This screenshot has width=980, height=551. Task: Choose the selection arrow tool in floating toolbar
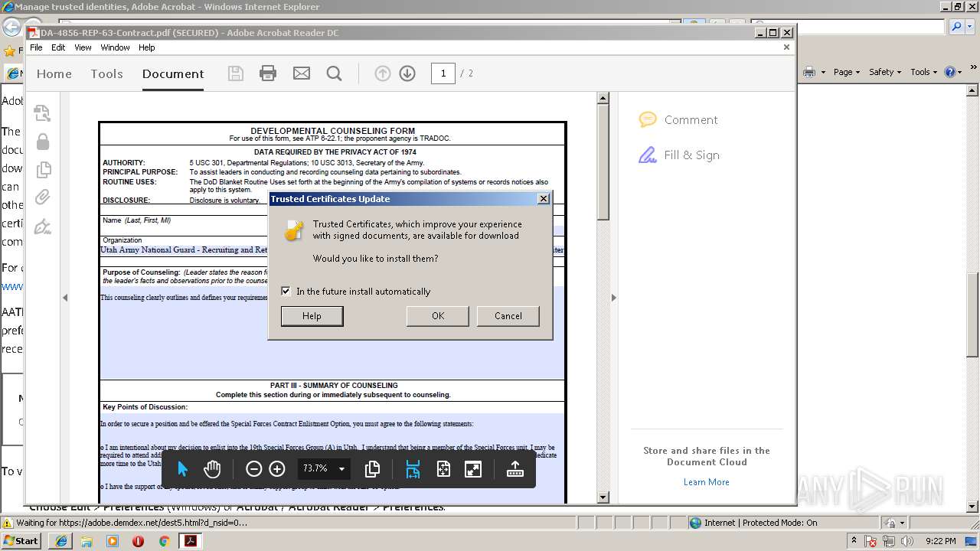(182, 469)
